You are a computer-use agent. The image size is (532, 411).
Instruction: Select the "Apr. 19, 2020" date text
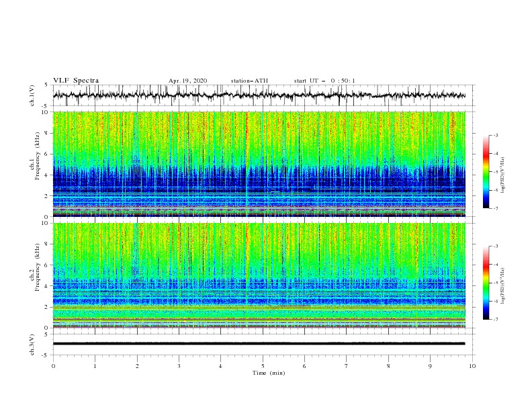point(187,81)
